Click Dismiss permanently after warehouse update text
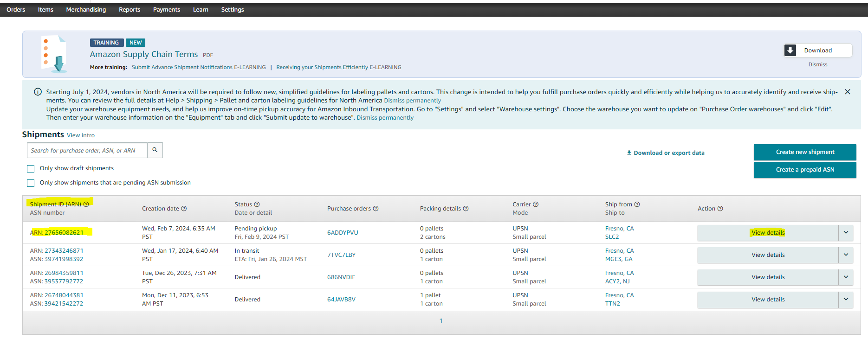 tap(385, 118)
